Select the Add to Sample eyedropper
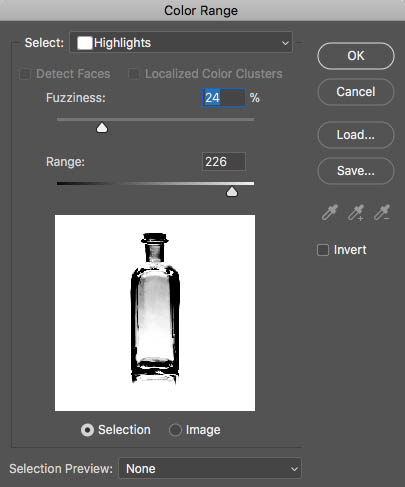Image resolution: width=405 pixels, height=487 pixels. click(356, 213)
